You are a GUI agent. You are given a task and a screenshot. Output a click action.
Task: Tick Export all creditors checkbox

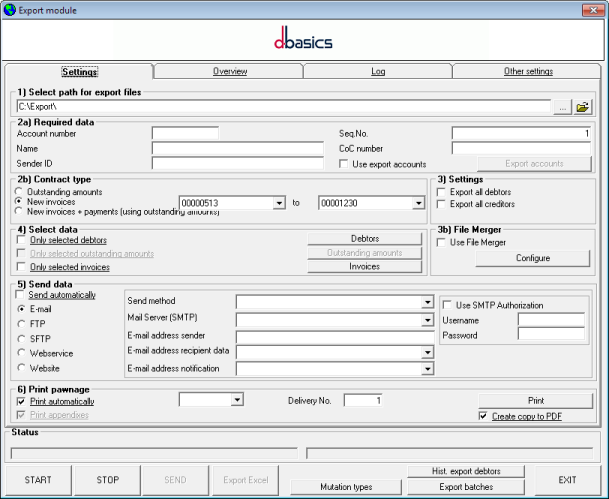coord(441,204)
